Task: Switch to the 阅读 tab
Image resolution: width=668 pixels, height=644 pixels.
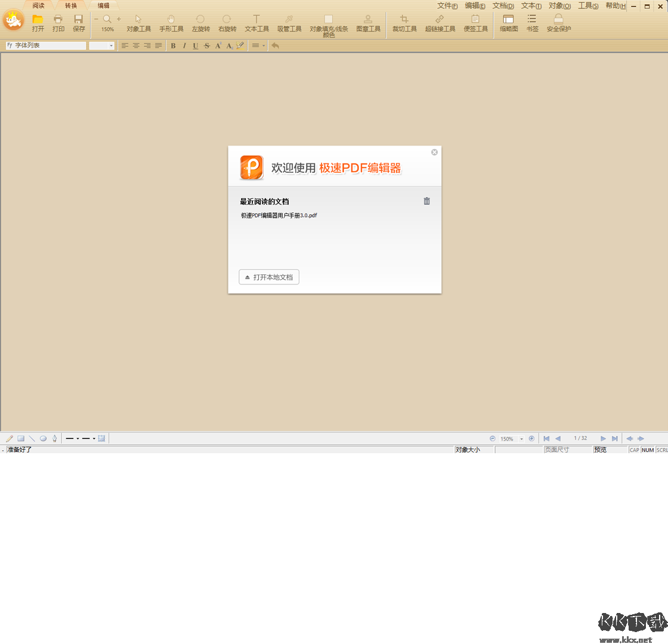Action: pyautogui.click(x=38, y=5)
